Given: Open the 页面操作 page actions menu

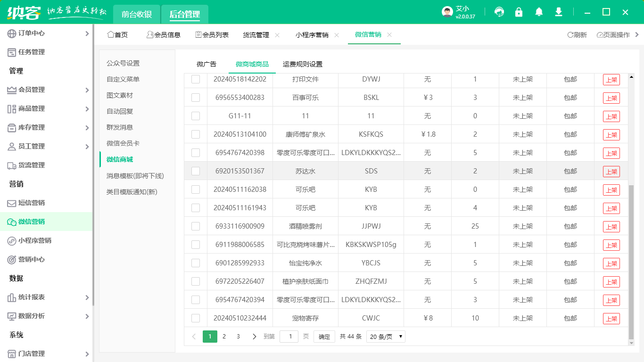Looking at the screenshot, I should click(x=613, y=35).
